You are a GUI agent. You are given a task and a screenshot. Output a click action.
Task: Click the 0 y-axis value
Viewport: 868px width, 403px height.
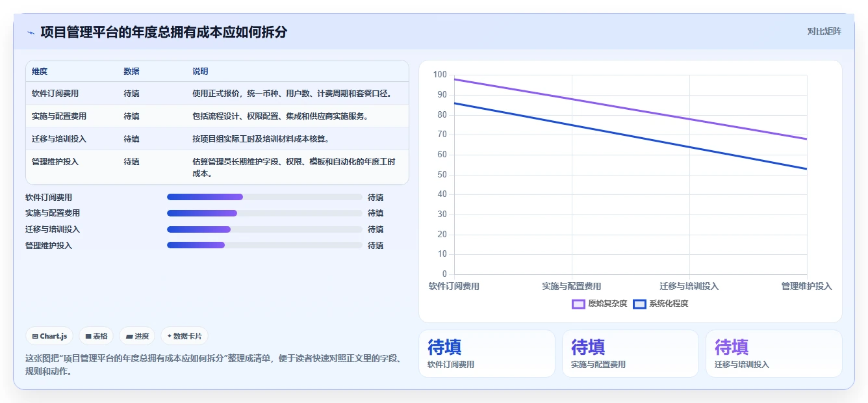coord(444,274)
